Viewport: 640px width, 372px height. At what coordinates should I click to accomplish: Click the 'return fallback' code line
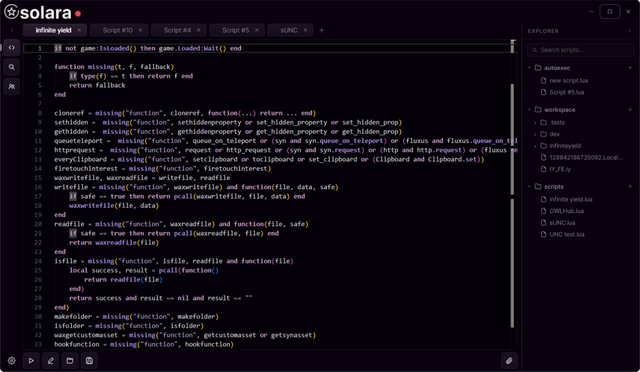point(97,85)
